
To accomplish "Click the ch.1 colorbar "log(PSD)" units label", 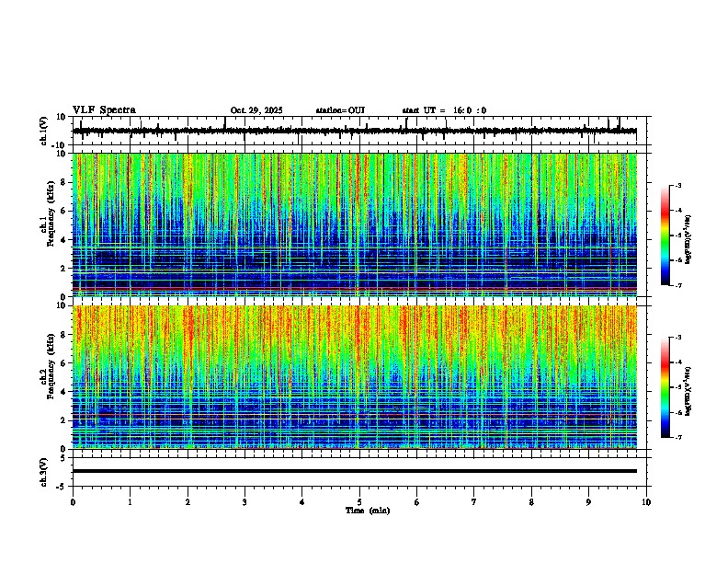I will 688,239.
